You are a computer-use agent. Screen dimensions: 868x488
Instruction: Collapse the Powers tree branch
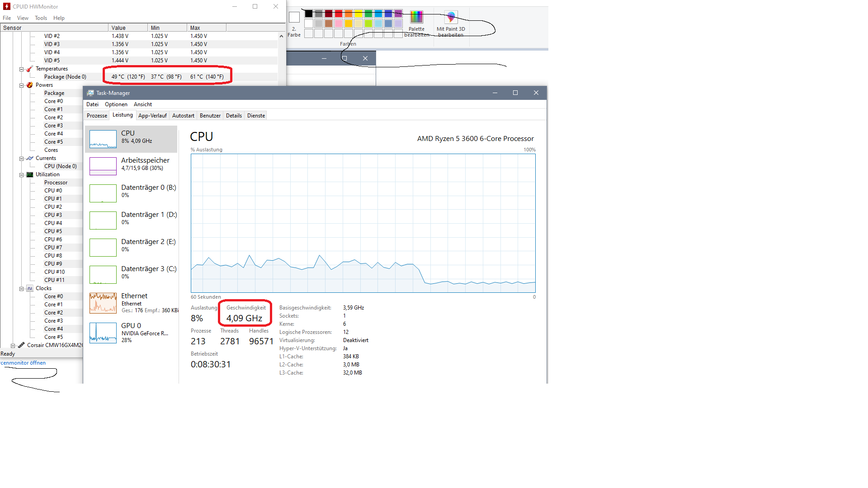(22, 85)
